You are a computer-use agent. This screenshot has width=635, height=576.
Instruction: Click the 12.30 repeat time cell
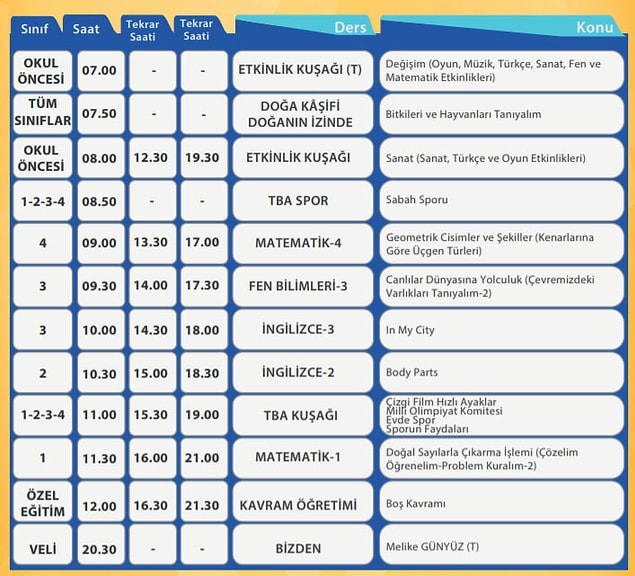point(153,158)
